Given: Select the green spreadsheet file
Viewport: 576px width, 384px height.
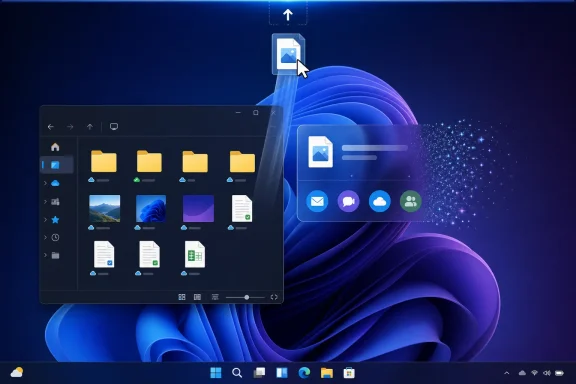Looking at the screenshot, I should click(195, 254).
